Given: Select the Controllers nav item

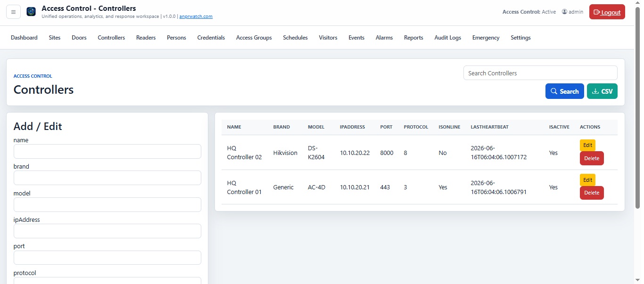Looking at the screenshot, I should point(111,38).
